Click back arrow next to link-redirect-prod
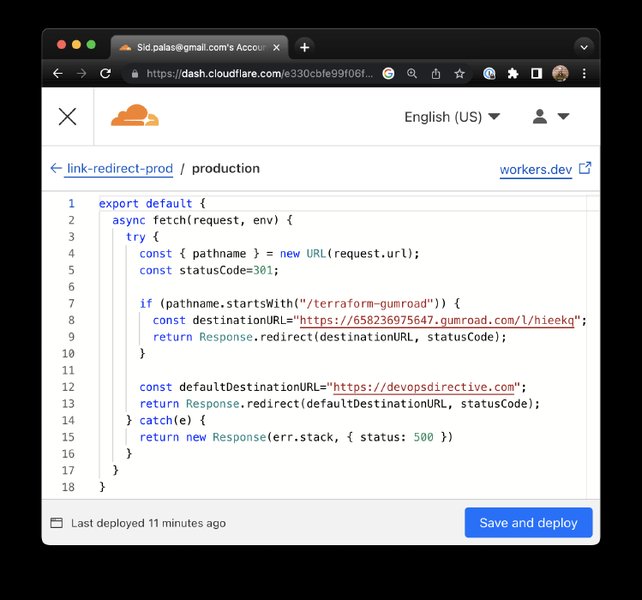 click(56, 168)
